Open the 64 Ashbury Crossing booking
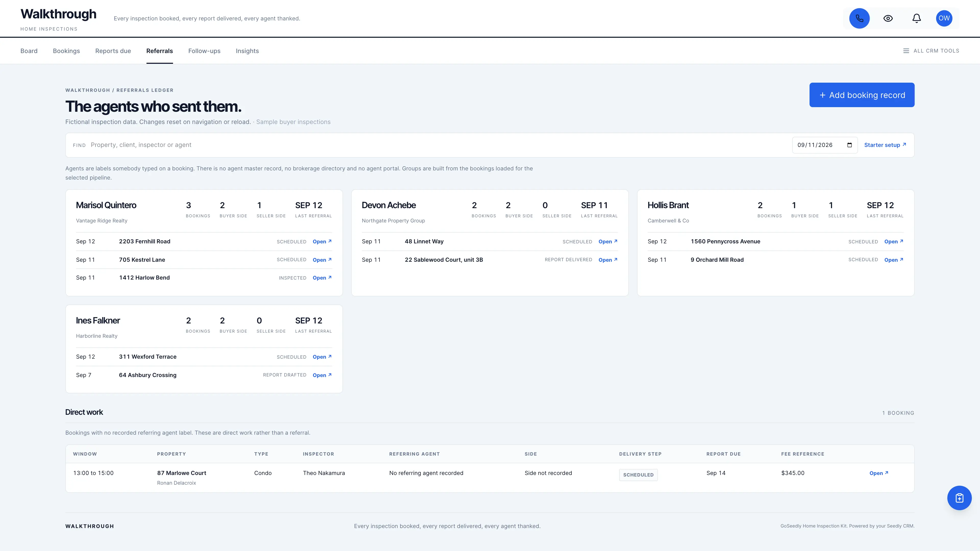 (x=322, y=375)
